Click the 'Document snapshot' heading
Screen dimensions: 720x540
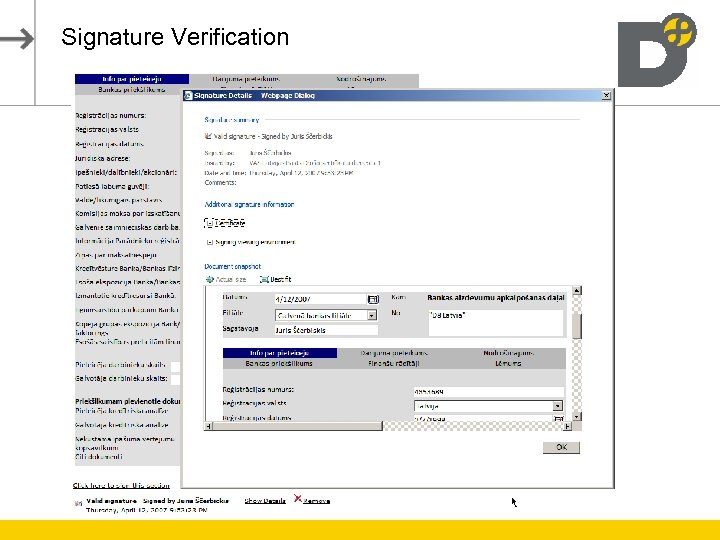click(233, 266)
